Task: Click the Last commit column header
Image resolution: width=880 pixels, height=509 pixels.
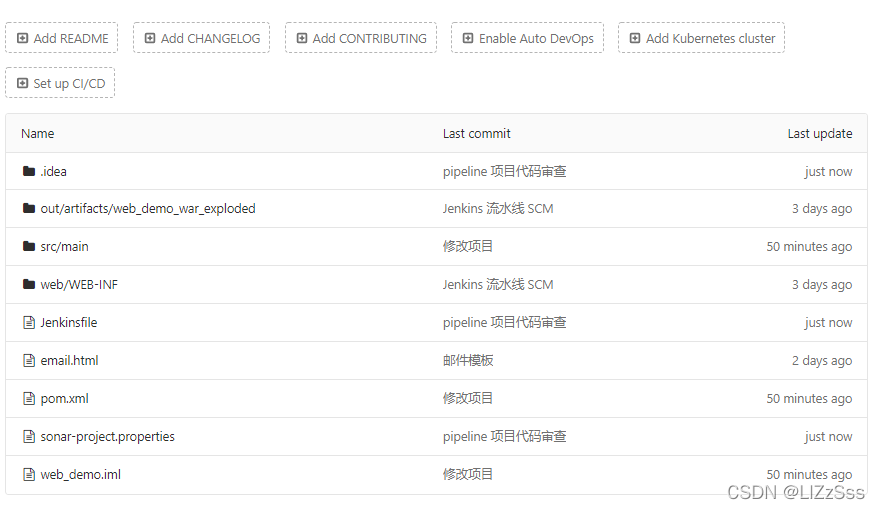Action: pyautogui.click(x=476, y=133)
